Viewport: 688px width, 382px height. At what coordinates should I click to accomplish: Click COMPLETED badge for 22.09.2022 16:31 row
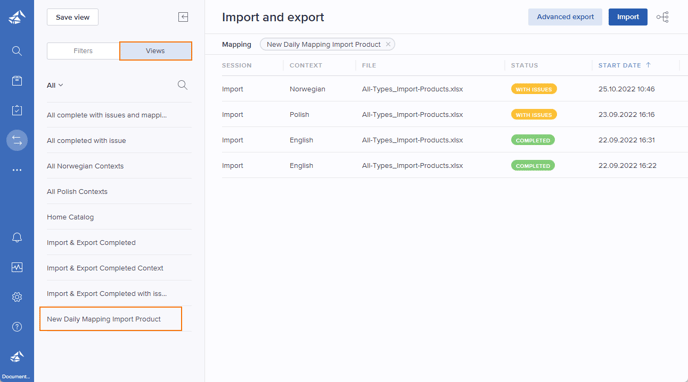(x=533, y=140)
